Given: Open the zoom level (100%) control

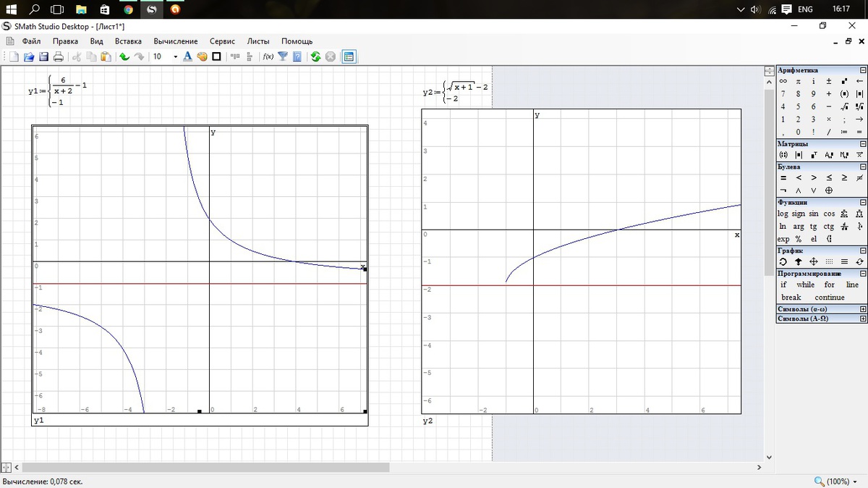Looking at the screenshot, I should [x=836, y=481].
